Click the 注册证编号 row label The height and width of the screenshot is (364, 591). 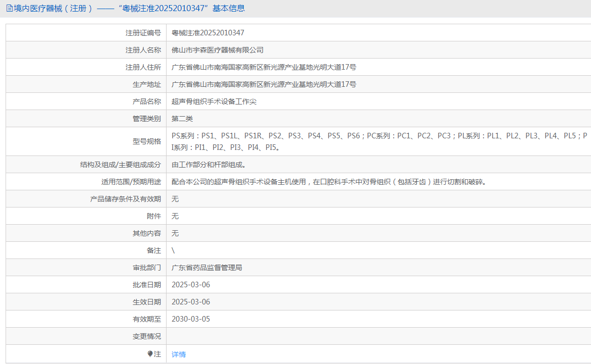pos(143,33)
